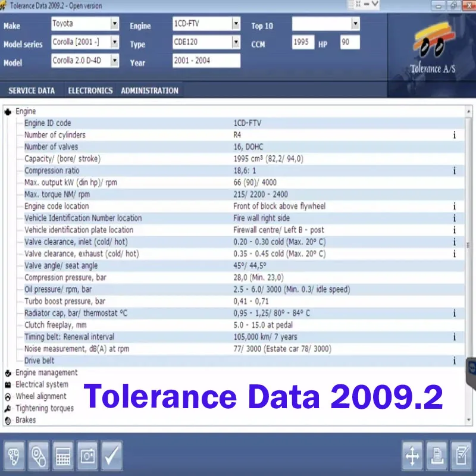476x476 pixels.
Task: Click info icon for identification plate location
Action: (x=455, y=230)
